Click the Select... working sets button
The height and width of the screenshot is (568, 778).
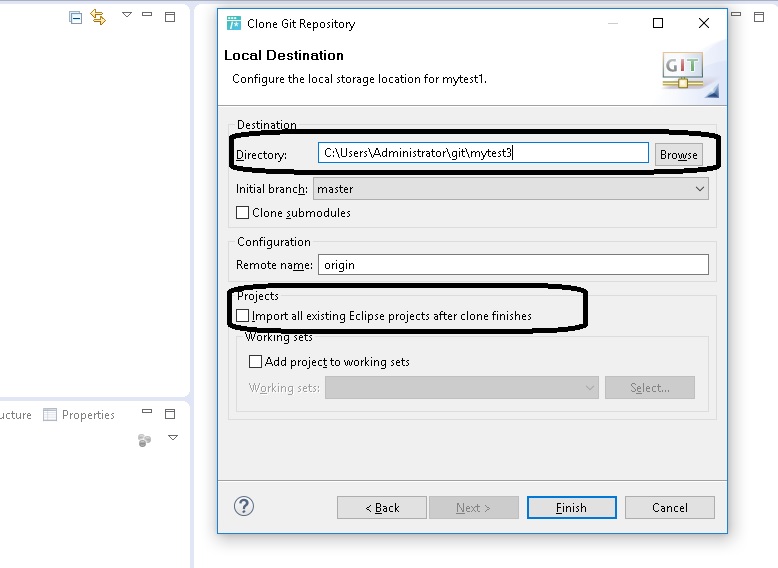(649, 387)
